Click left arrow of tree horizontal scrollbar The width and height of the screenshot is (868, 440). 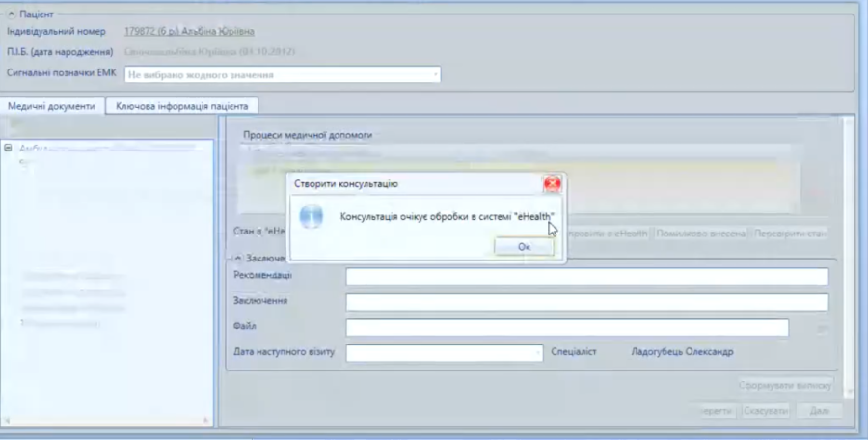[x=7, y=421]
